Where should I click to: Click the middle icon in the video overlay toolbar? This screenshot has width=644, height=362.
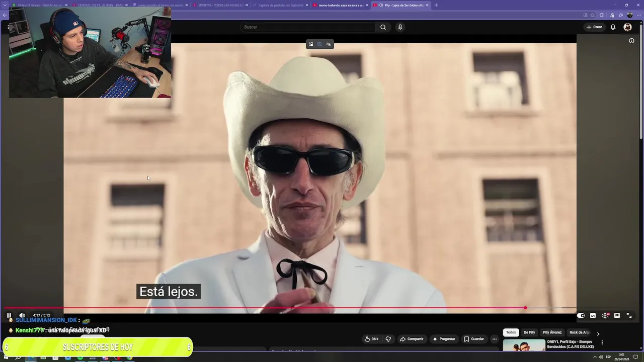(319, 44)
